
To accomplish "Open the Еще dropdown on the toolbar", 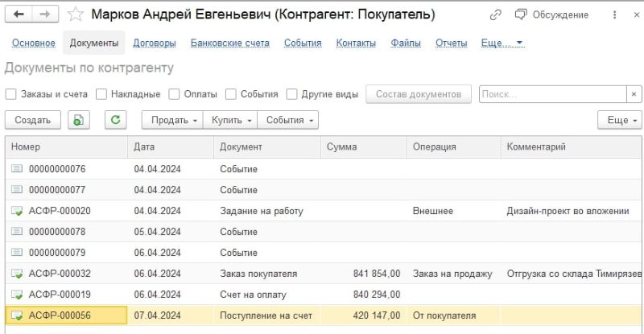I will [x=620, y=120].
